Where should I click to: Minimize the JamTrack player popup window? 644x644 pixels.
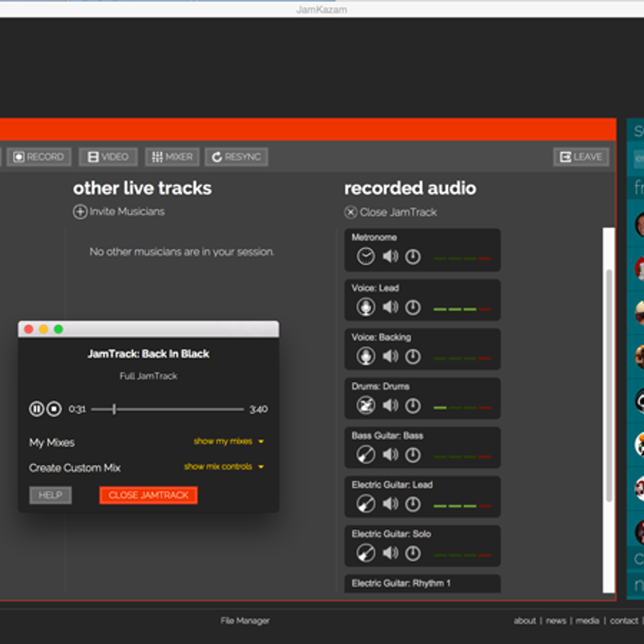pos(43,329)
